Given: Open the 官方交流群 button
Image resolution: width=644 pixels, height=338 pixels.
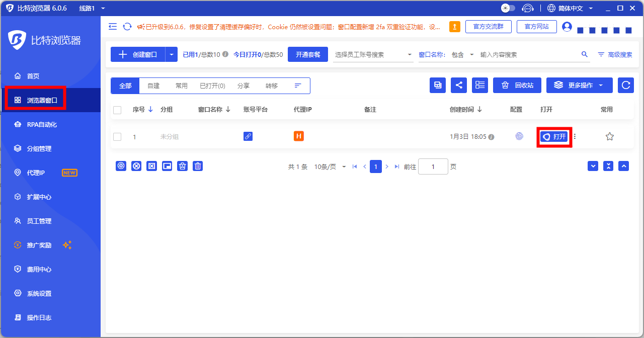Looking at the screenshot, I should point(488,27).
